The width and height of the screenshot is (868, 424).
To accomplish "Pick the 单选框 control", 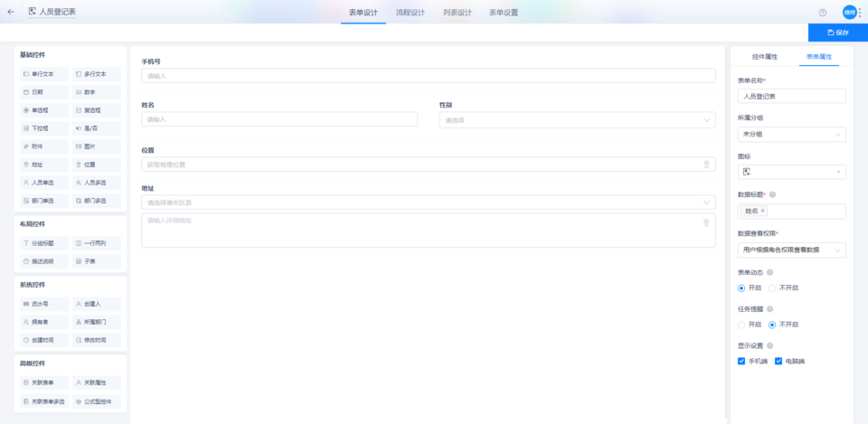I will tap(43, 110).
